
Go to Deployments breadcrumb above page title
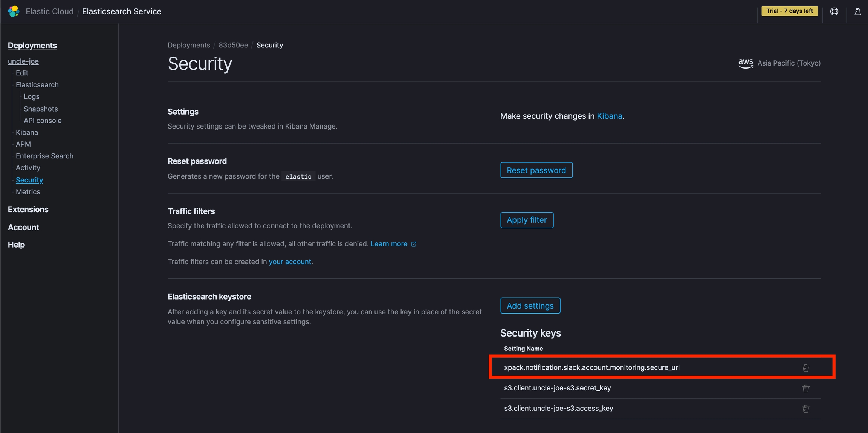(189, 45)
